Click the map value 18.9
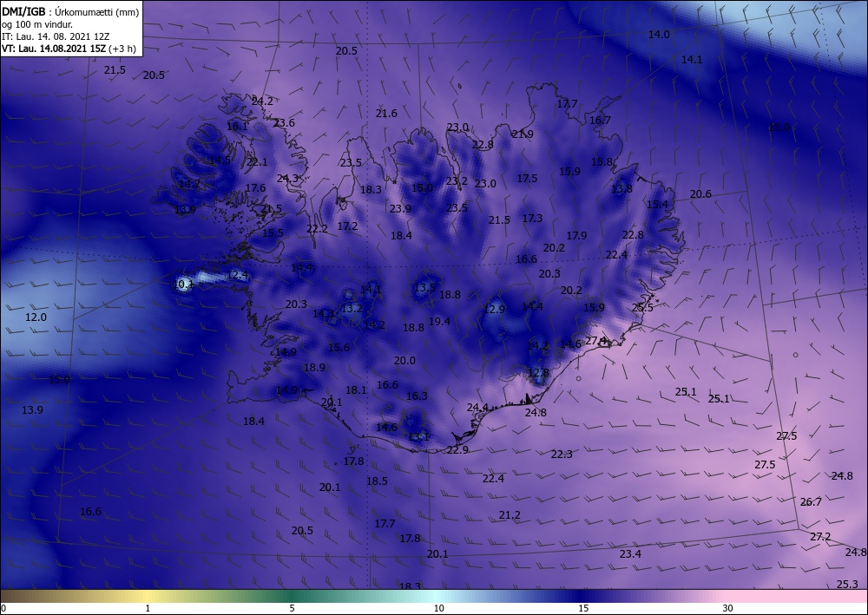The image size is (868, 615). tap(314, 367)
